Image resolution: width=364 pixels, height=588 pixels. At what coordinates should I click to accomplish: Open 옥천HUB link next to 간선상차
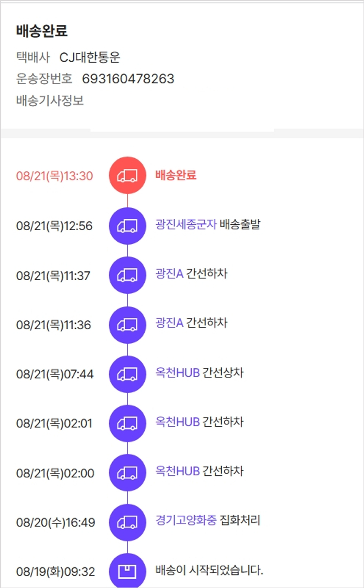[x=178, y=373]
